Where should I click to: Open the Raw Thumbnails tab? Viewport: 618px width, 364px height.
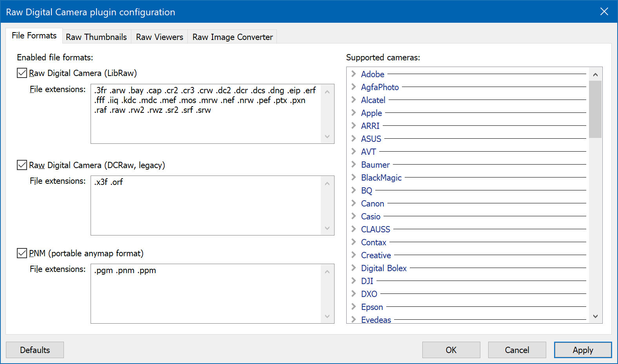96,37
